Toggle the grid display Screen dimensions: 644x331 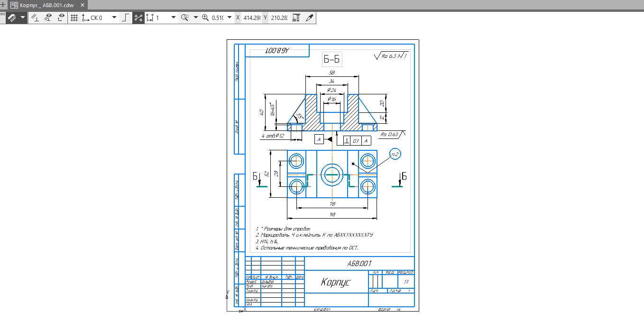(74, 18)
